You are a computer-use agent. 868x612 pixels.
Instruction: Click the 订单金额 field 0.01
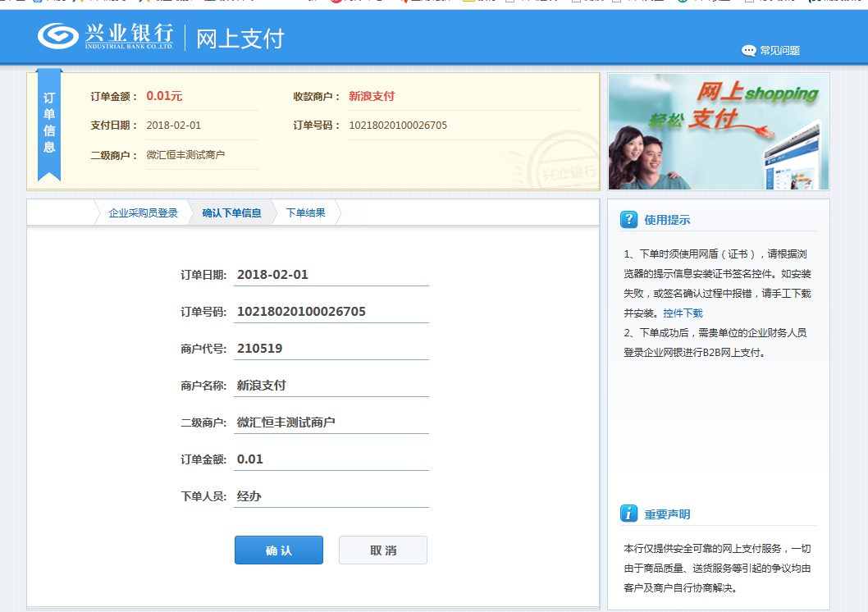331,459
